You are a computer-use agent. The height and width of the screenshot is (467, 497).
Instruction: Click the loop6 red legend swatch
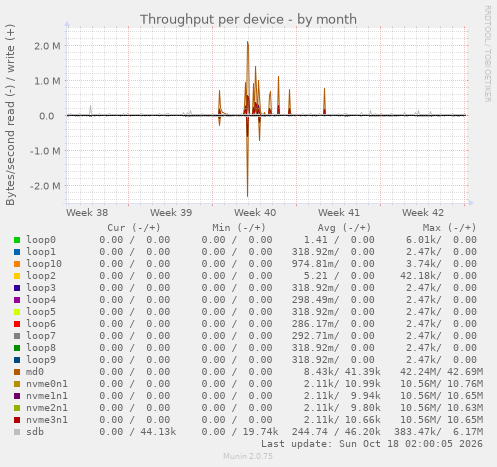[17, 324]
